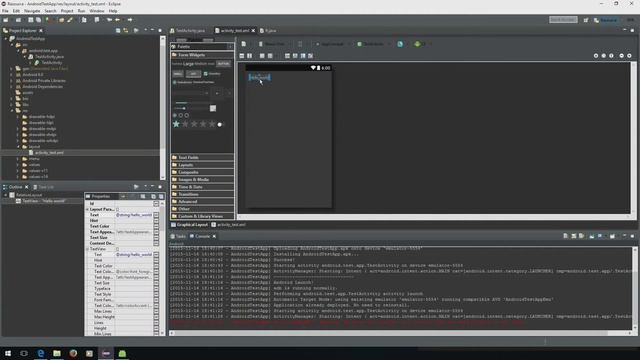Select the Hello world TextView on the canvas

coord(259,77)
